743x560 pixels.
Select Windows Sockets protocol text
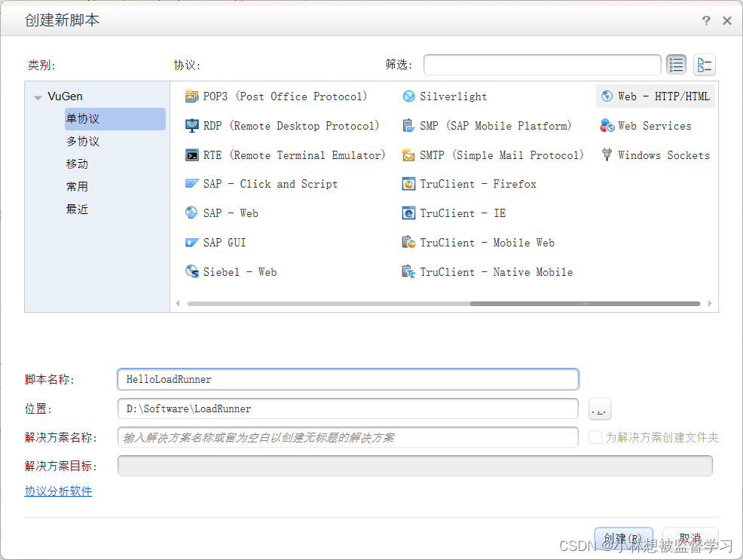(664, 155)
